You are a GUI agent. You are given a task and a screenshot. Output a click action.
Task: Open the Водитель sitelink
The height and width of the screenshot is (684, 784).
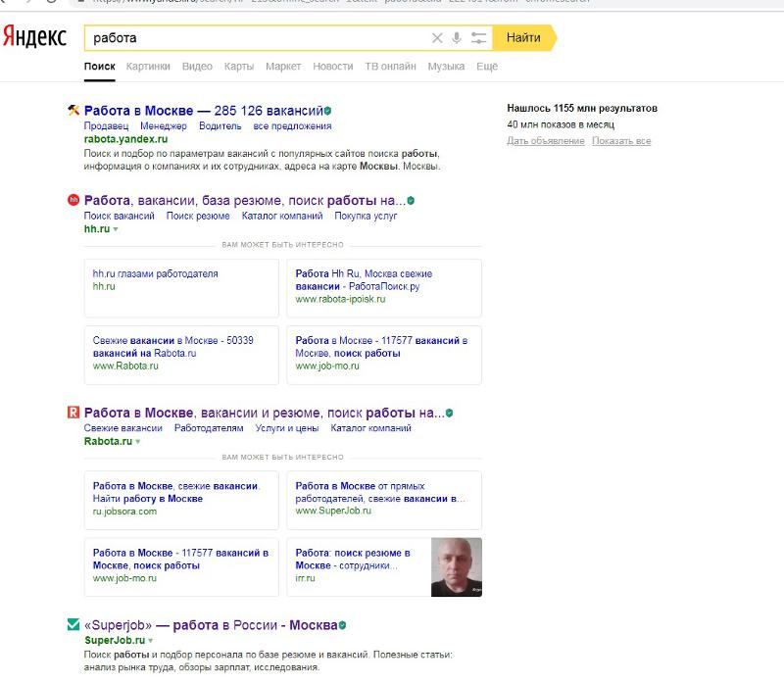[220, 126]
